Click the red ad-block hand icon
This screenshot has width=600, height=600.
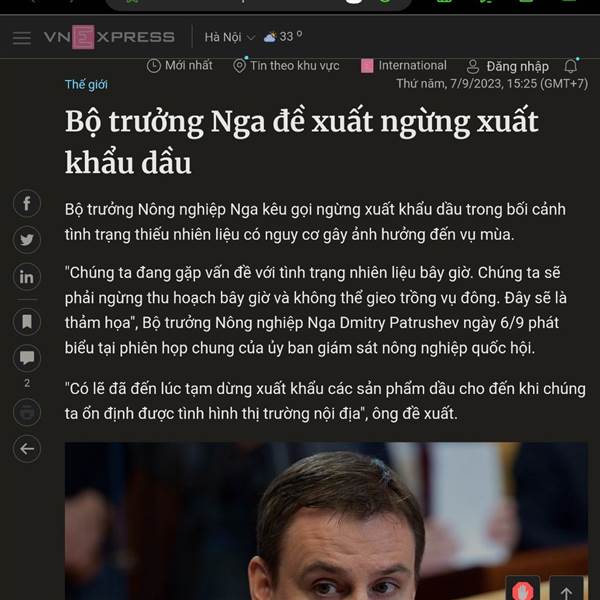pyautogui.click(x=523, y=589)
